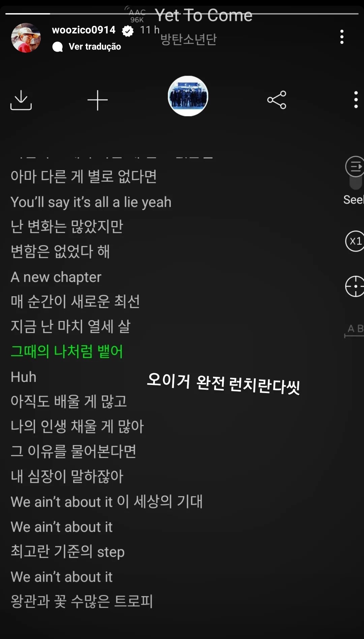
Task: Open the woozico0914 profile picture
Action: (26, 38)
